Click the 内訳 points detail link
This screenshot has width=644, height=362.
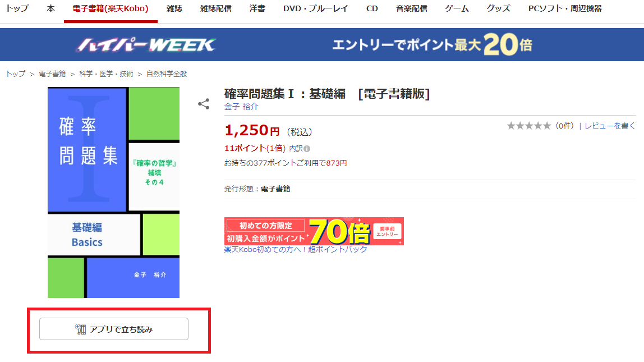295,149
